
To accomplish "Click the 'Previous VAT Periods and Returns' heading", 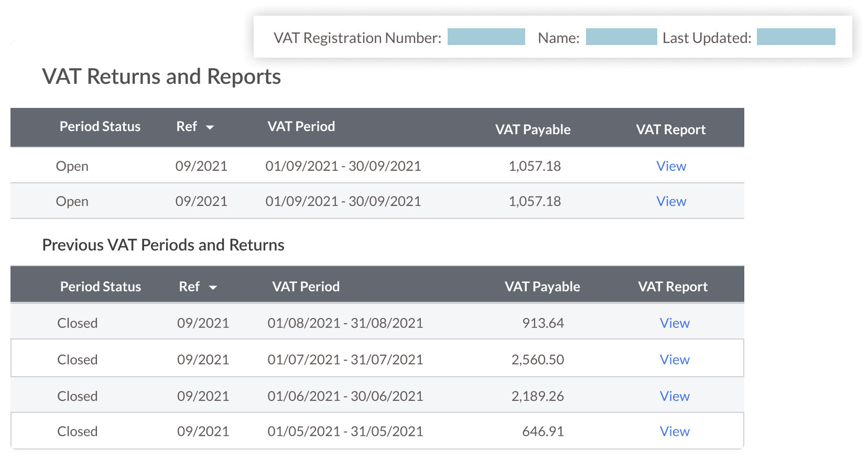I will click(x=163, y=245).
